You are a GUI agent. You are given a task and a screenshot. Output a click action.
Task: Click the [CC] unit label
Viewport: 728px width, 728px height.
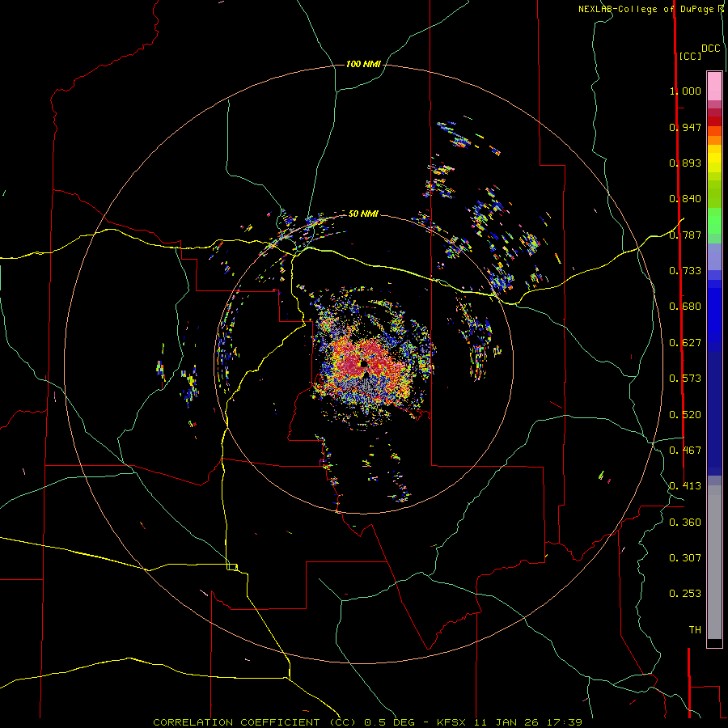pyautogui.click(x=690, y=56)
